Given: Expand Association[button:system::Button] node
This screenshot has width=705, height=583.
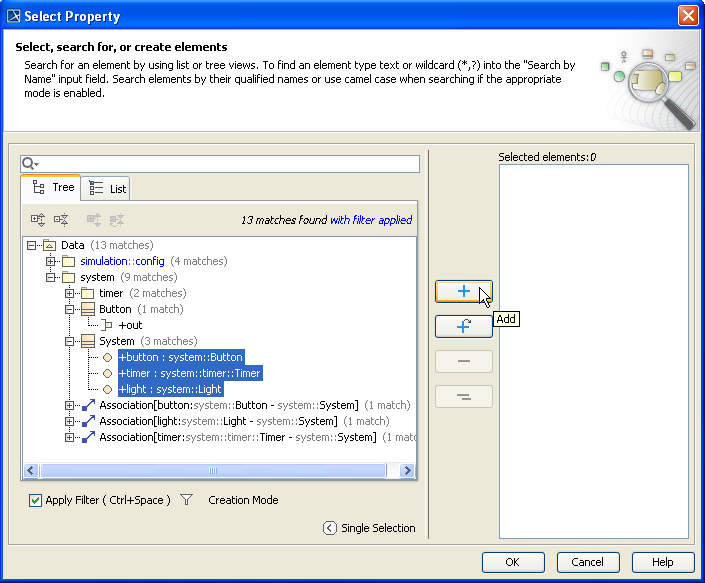Looking at the screenshot, I should [69, 405].
